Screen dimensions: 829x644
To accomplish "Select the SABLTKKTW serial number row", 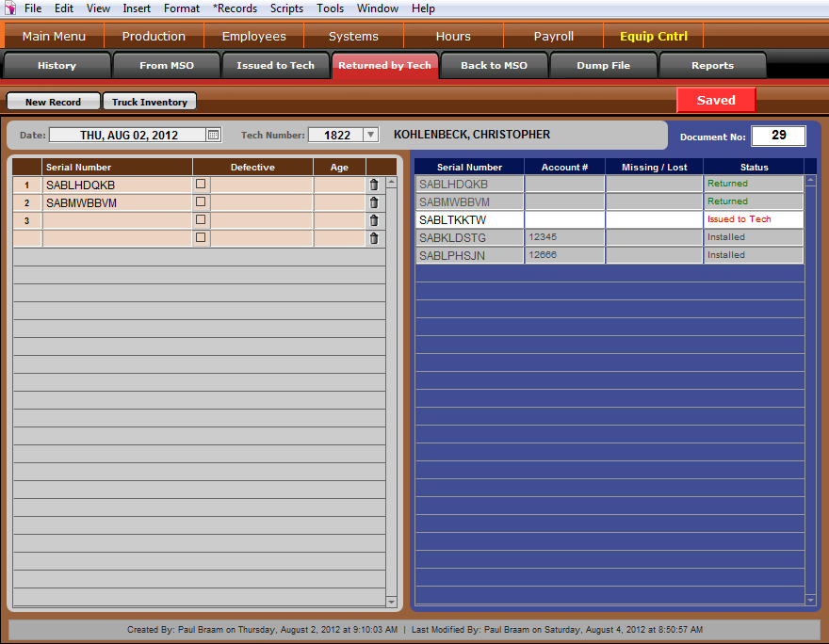I will point(469,219).
